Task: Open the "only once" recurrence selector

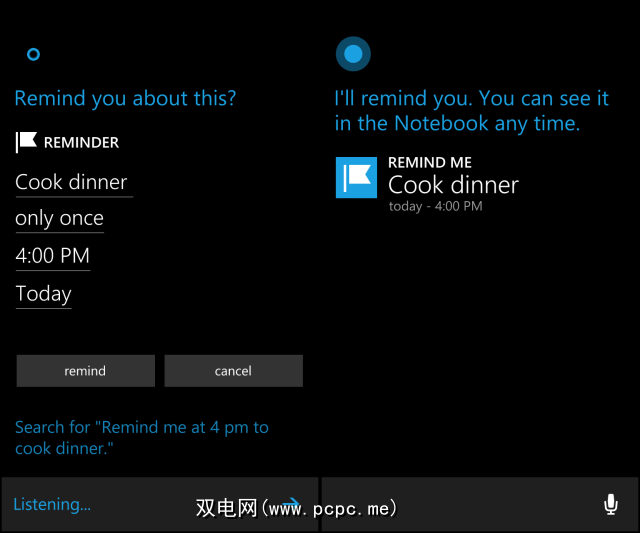Action: point(60,219)
